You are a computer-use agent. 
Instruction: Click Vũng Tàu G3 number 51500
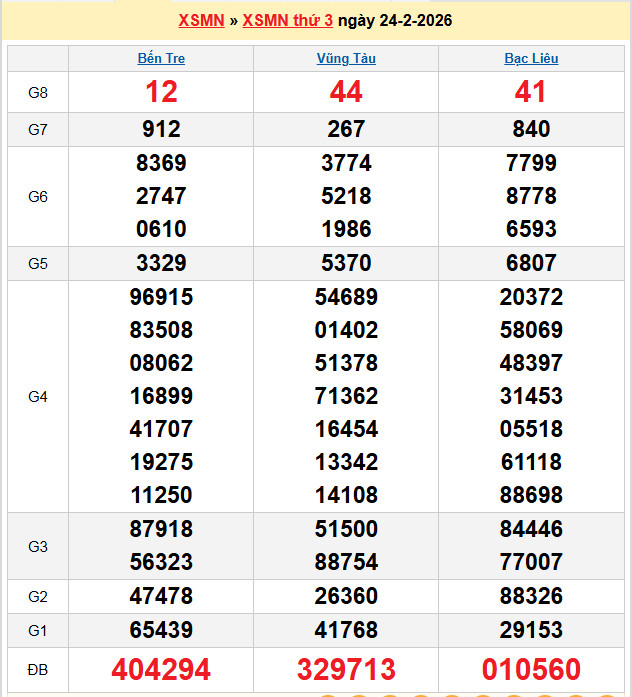[x=346, y=529]
